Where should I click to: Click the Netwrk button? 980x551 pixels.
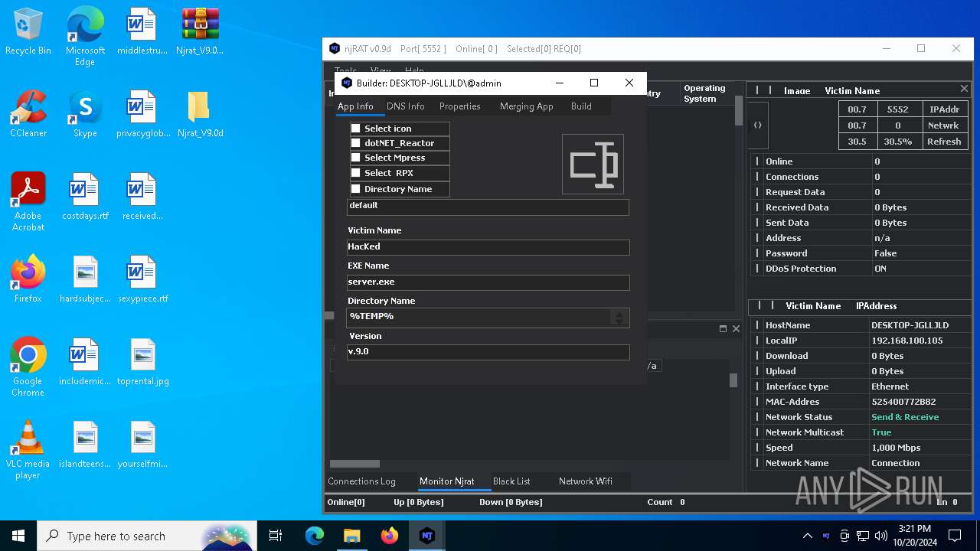coord(944,125)
